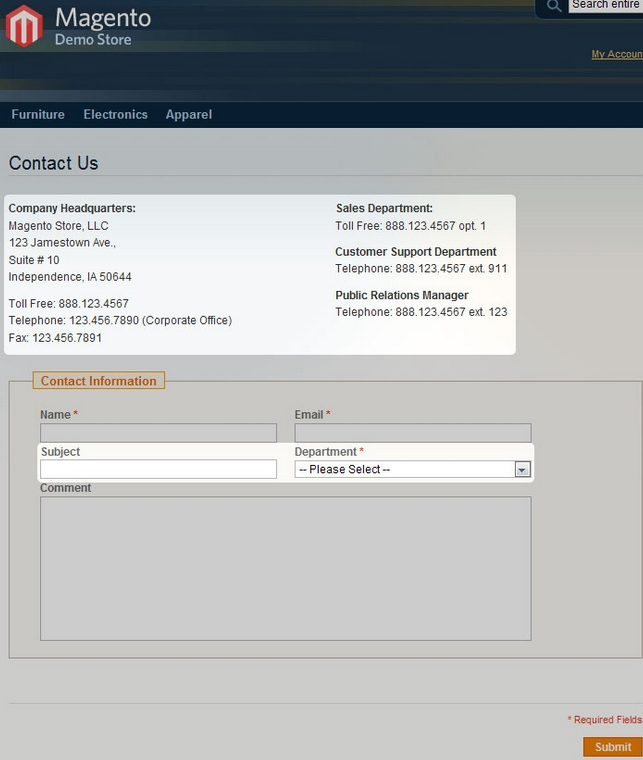Focus the Subject input field
The width and height of the screenshot is (643, 760).
click(158, 469)
